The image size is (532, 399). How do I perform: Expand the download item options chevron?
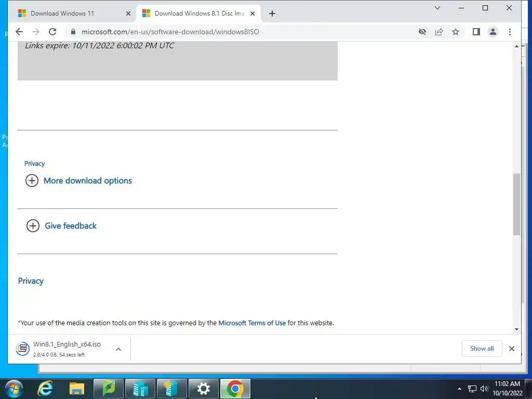pos(118,349)
